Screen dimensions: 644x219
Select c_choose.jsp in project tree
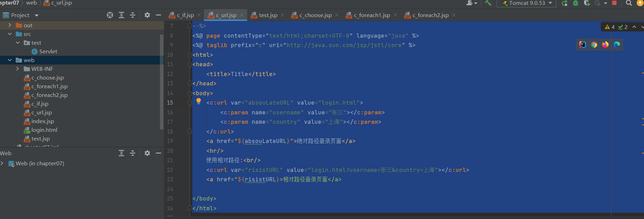[47, 77]
